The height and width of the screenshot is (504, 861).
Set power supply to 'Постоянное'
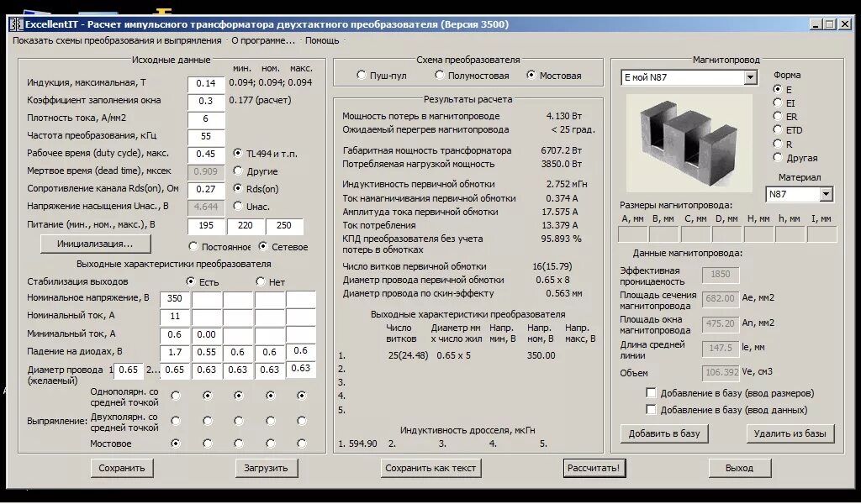(193, 246)
